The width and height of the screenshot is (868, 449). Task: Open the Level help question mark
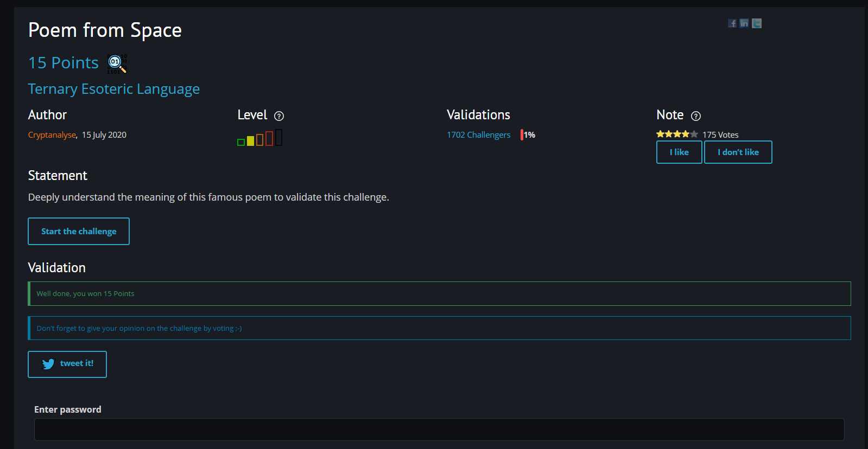click(x=279, y=116)
